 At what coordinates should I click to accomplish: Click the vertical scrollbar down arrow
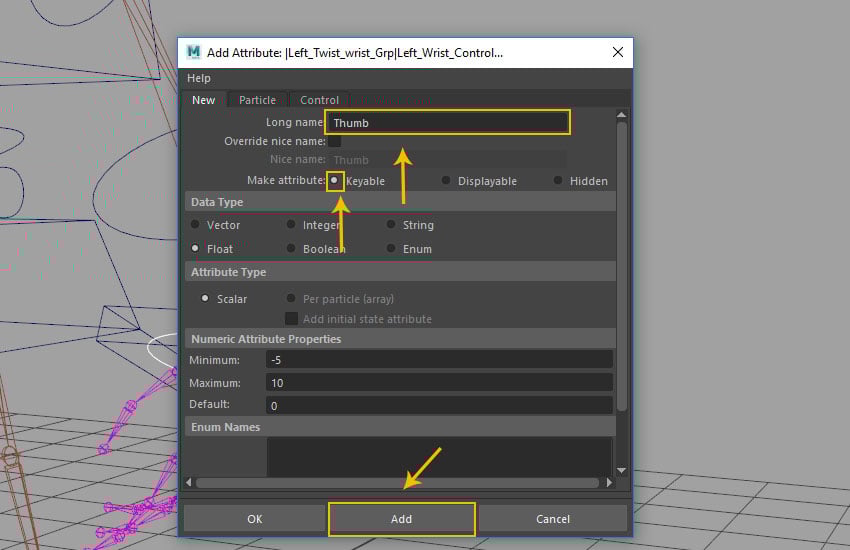tap(622, 470)
